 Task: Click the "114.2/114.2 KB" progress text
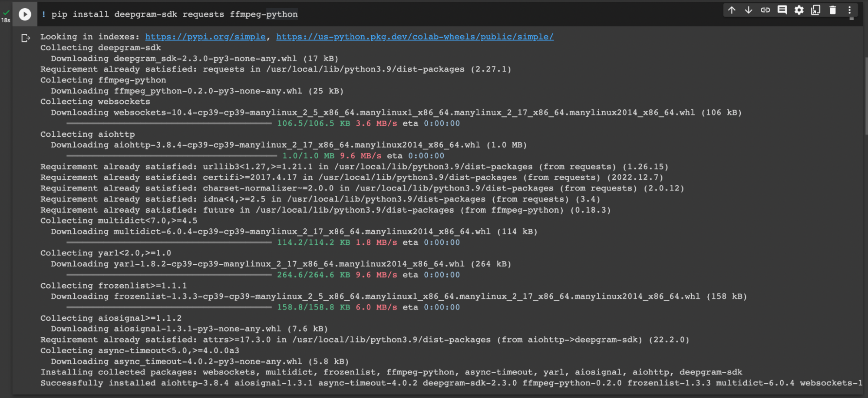pyautogui.click(x=314, y=243)
